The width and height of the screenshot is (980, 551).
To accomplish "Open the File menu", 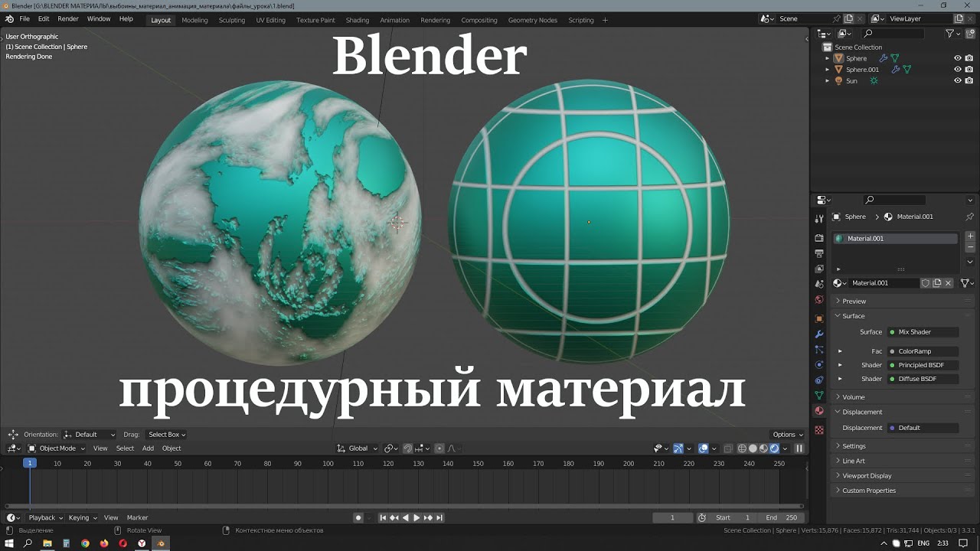I will [x=24, y=19].
